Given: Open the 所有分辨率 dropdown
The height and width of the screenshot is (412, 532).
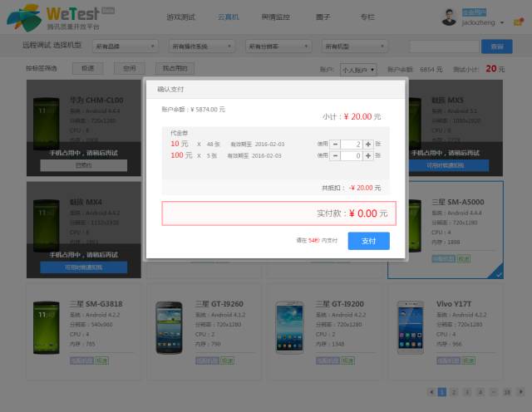Looking at the screenshot, I should [278, 47].
